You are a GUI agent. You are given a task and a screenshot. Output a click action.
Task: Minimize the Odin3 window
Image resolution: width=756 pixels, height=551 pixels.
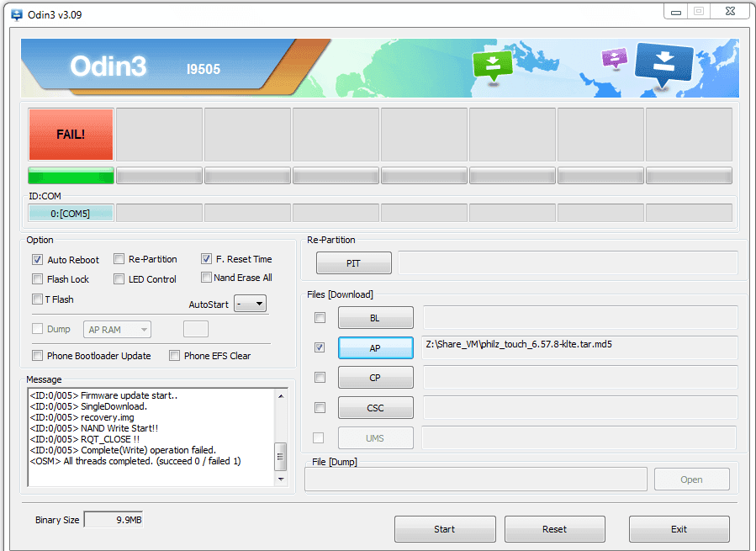pyautogui.click(x=676, y=12)
